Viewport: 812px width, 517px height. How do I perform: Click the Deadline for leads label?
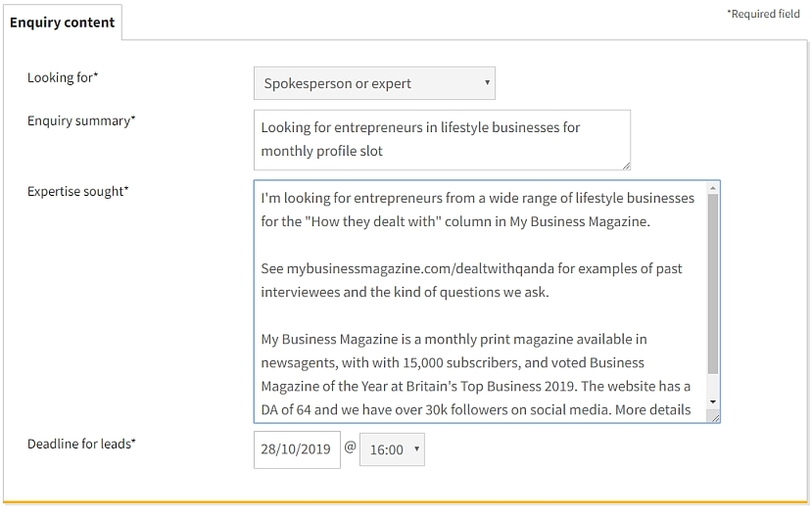pyautogui.click(x=81, y=444)
